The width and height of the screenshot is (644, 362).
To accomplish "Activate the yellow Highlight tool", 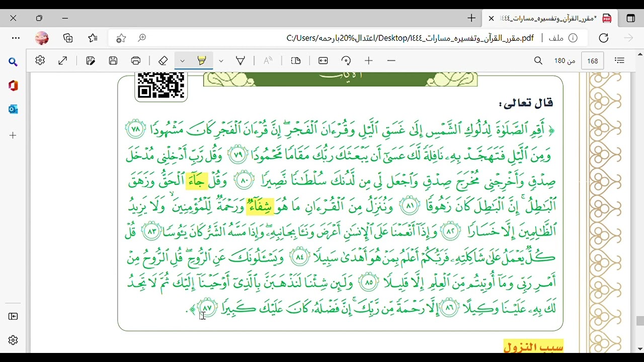I will 202,60.
